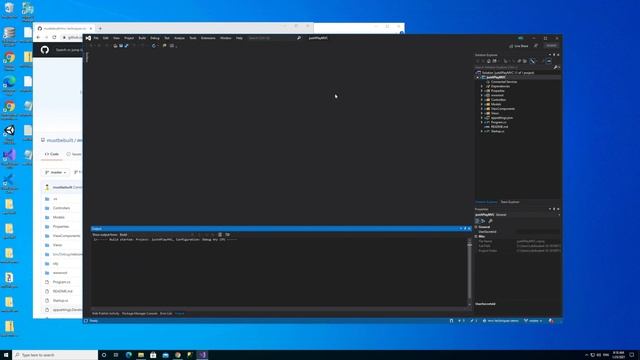The height and width of the screenshot is (360, 640).
Task: Open the Code tab in the GitHub repo
Action: [52, 154]
